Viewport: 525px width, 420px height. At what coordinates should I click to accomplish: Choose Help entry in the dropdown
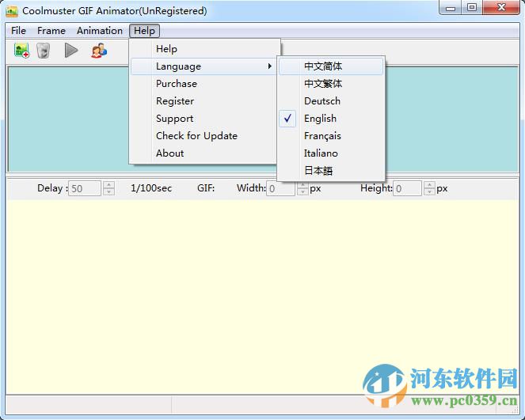pyautogui.click(x=204, y=49)
